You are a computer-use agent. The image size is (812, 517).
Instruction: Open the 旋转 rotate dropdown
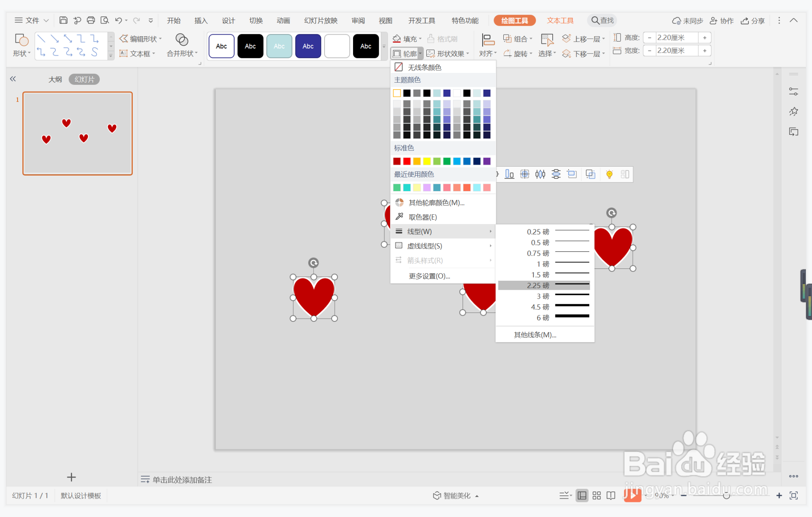pyautogui.click(x=518, y=53)
